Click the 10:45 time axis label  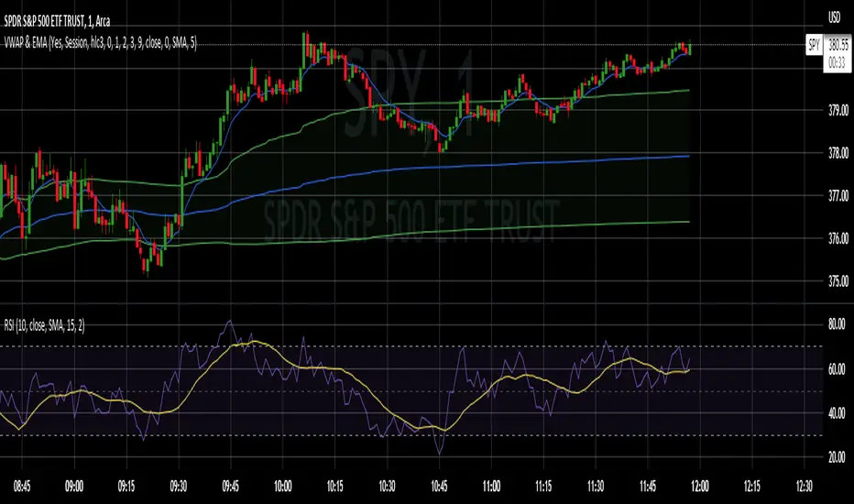[439, 486]
